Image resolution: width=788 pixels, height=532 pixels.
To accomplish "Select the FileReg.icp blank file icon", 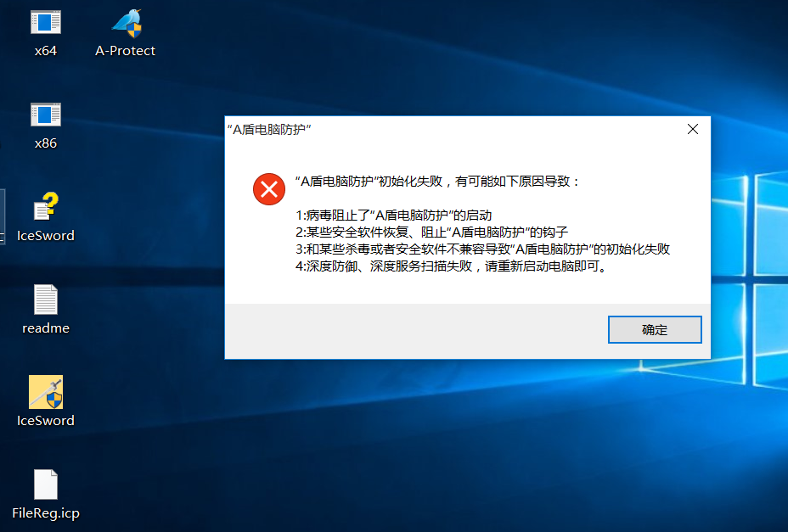I will (46, 484).
